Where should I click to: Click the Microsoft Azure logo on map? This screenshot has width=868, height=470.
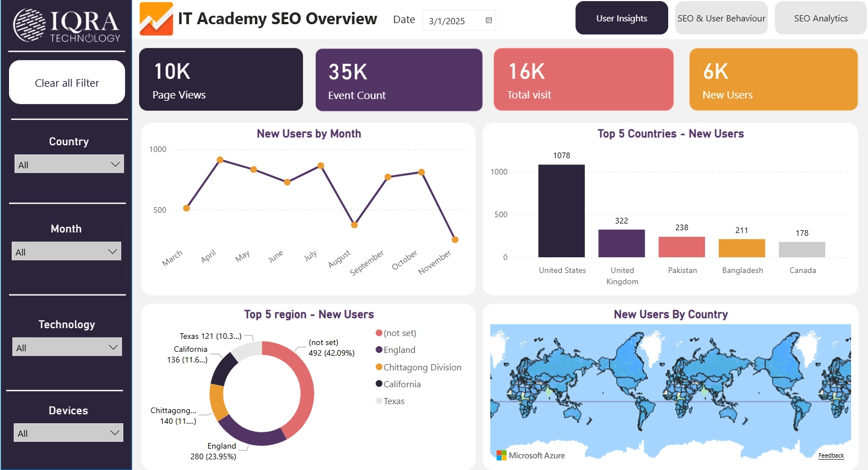click(x=530, y=455)
